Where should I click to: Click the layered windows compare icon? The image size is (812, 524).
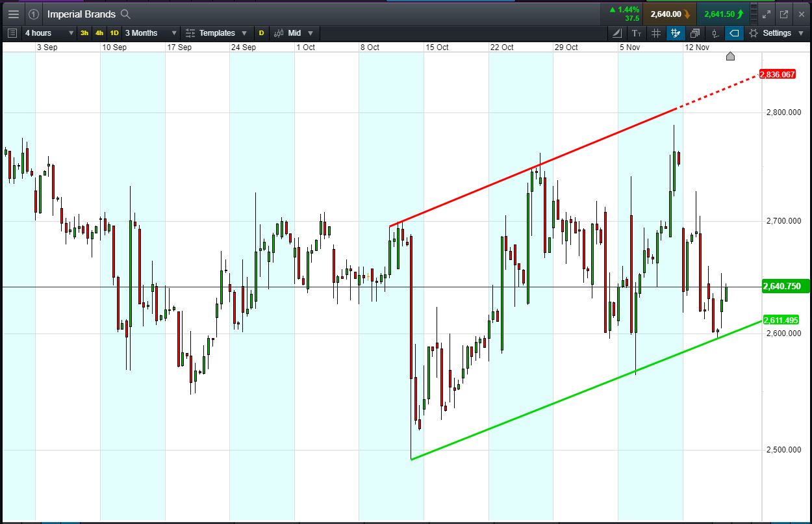[x=695, y=33]
